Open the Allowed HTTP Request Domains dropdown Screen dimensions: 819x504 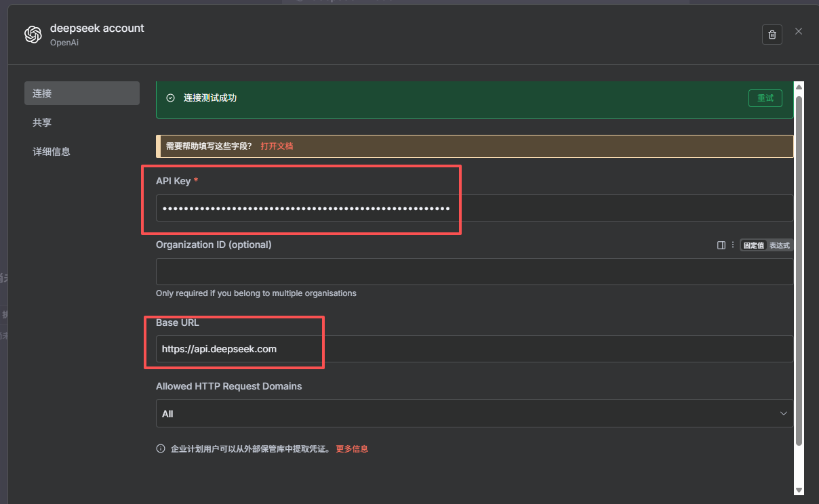tap(475, 413)
